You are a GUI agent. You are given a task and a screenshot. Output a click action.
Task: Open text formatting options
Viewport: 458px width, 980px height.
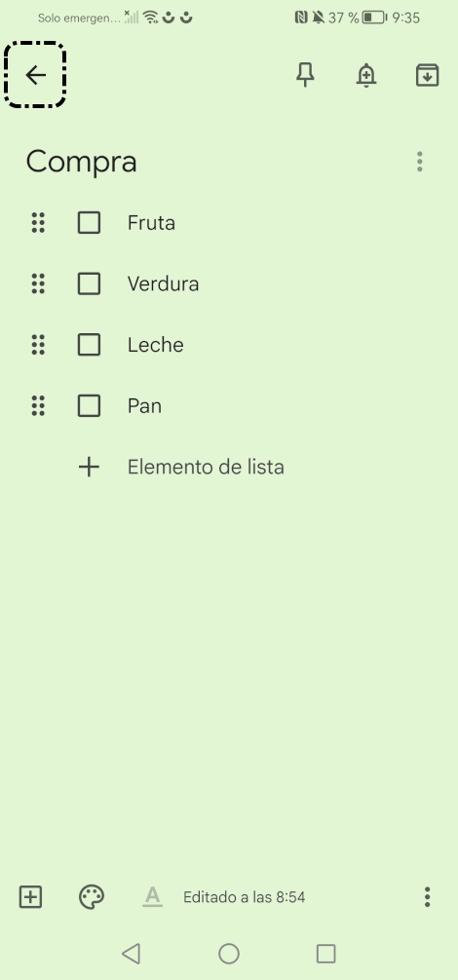[152, 897]
